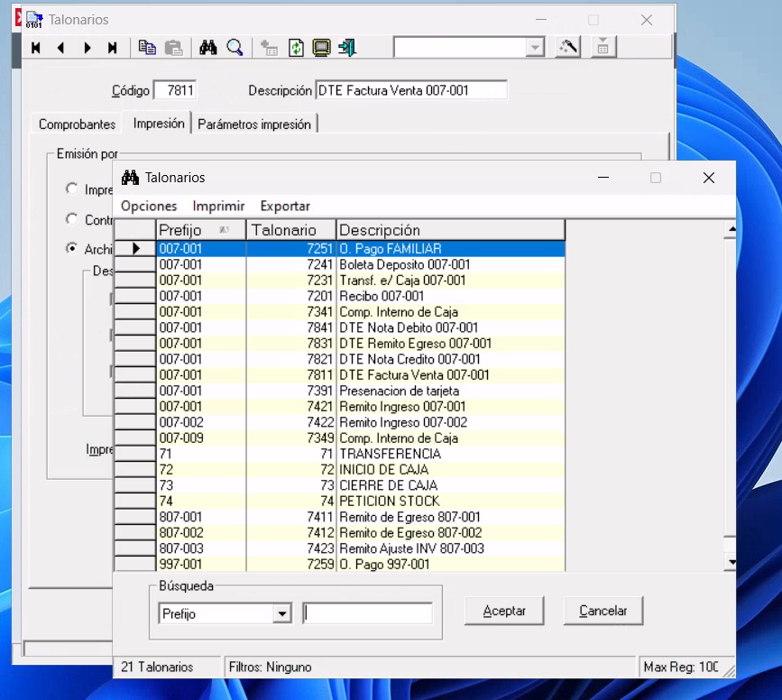The width and height of the screenshot is (782, 700).
Task: Jump to last record in toolbar
Action: pyautogui.click(x=113, y=48)
